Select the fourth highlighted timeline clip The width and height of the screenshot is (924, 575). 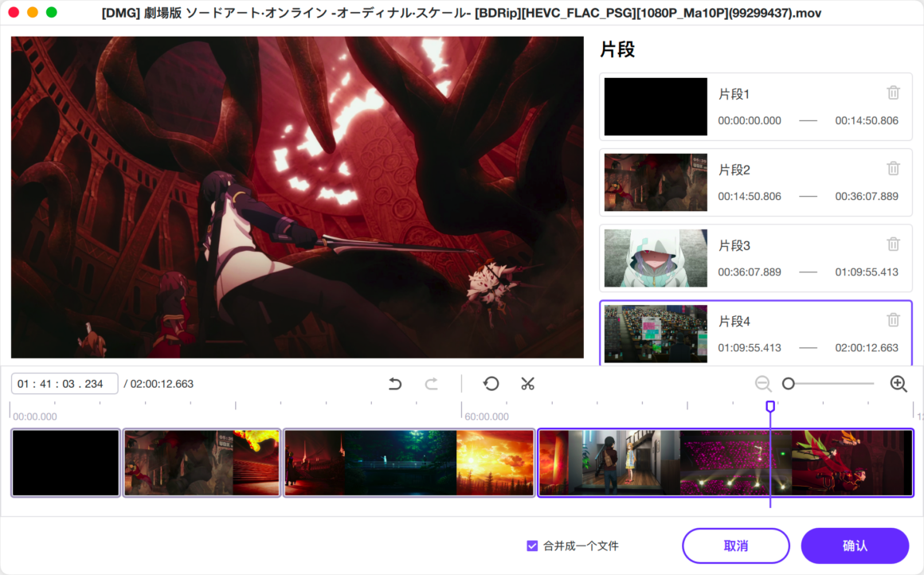(726, 463)
